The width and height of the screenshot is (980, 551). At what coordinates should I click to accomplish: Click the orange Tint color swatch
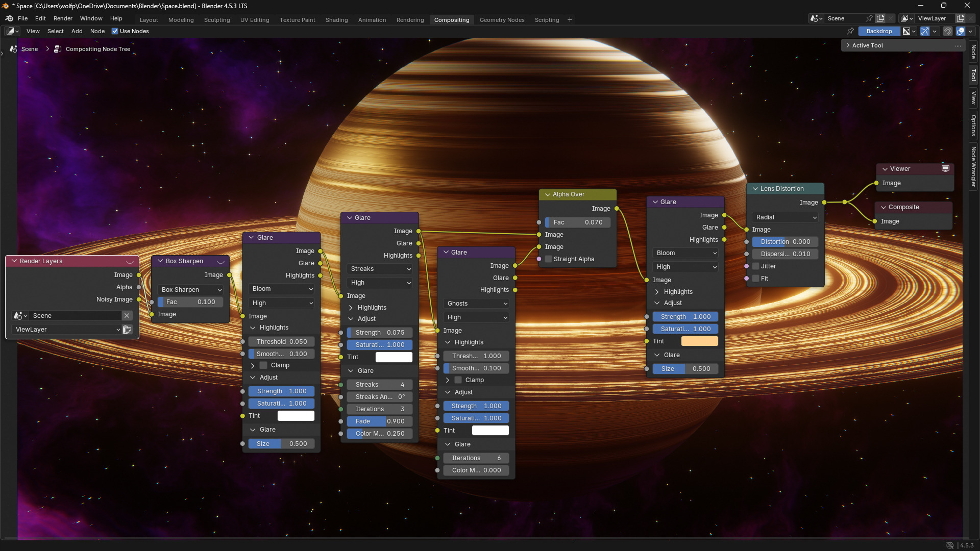tap(699, 341)
